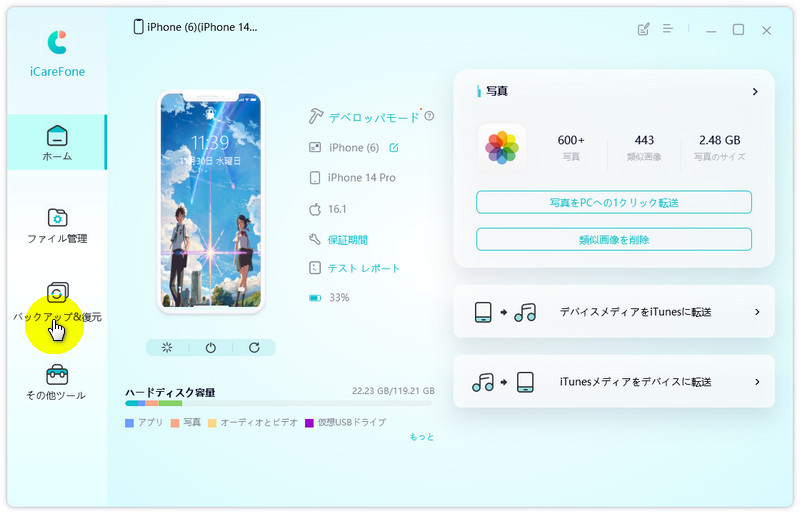Click the 写真 card heading
Viewport: 800px width, 514px height.
click(496, 91)
